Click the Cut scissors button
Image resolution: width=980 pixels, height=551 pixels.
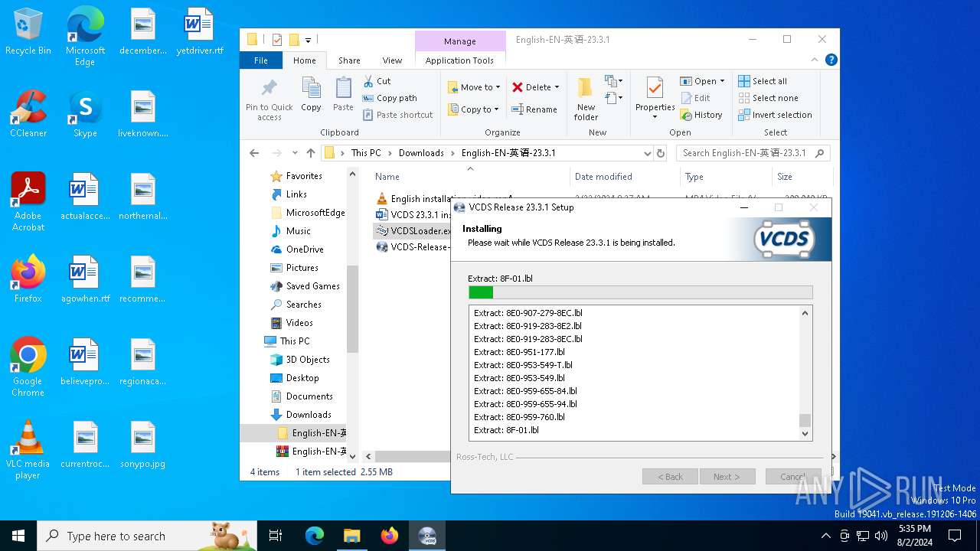(377, 81)
